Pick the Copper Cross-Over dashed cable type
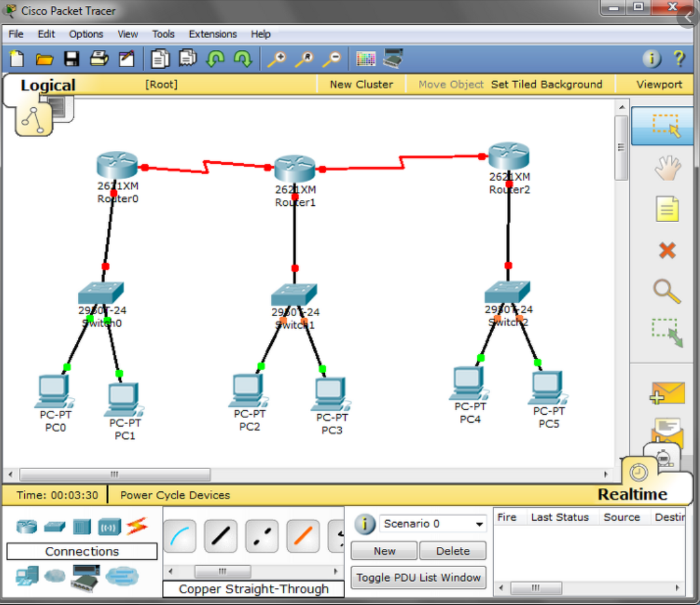 click(261, 536)
